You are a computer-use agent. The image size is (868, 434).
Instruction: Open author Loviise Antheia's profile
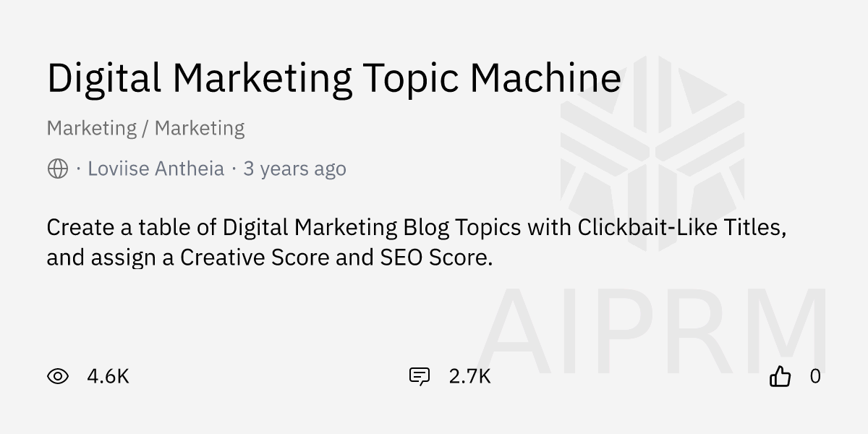coord(156,169)
